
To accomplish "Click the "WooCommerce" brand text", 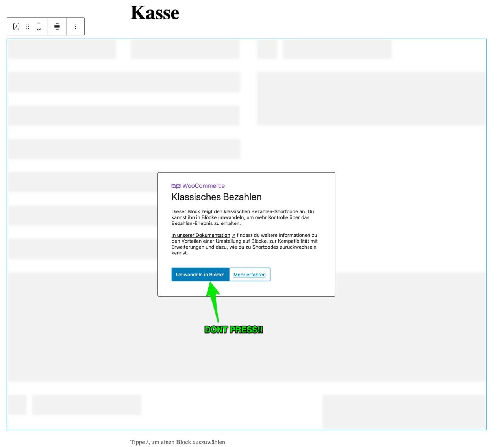I will coord(203,186).
